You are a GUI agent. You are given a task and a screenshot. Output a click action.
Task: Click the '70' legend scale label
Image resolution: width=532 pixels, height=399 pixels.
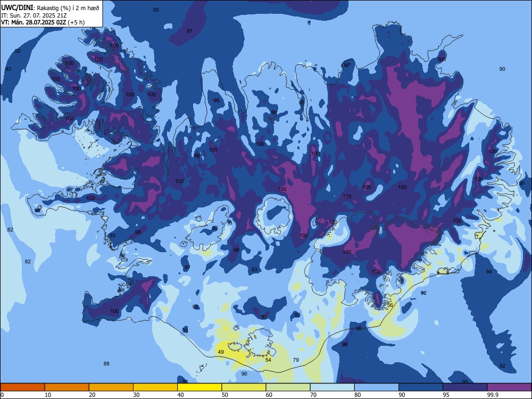click(313, 395)
